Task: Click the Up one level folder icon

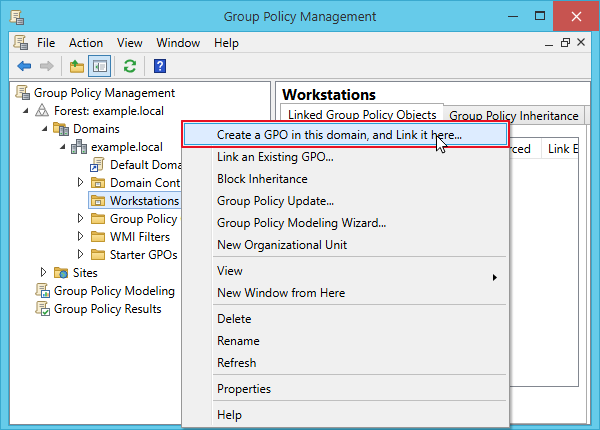Action: click(x=77, y=66)
